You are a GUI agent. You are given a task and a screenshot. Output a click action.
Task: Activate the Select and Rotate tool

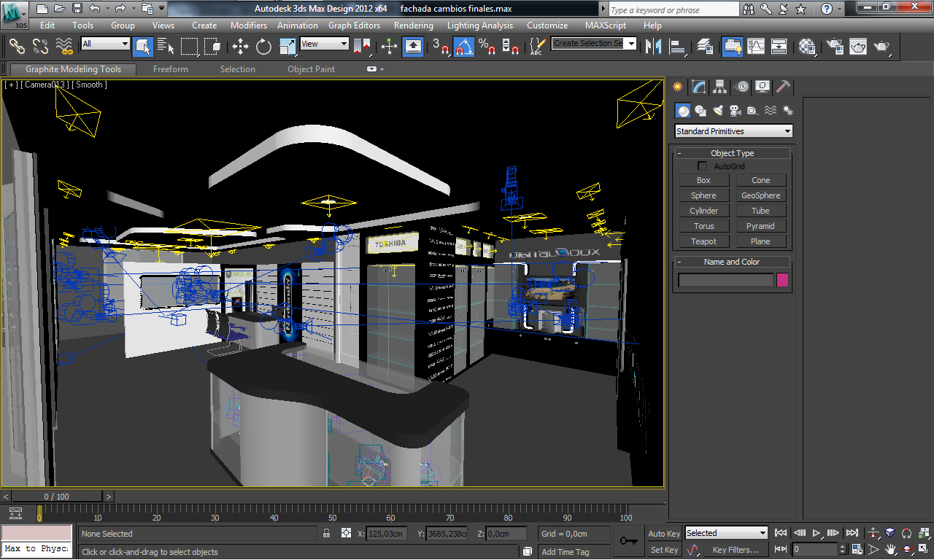pos(263,47)
